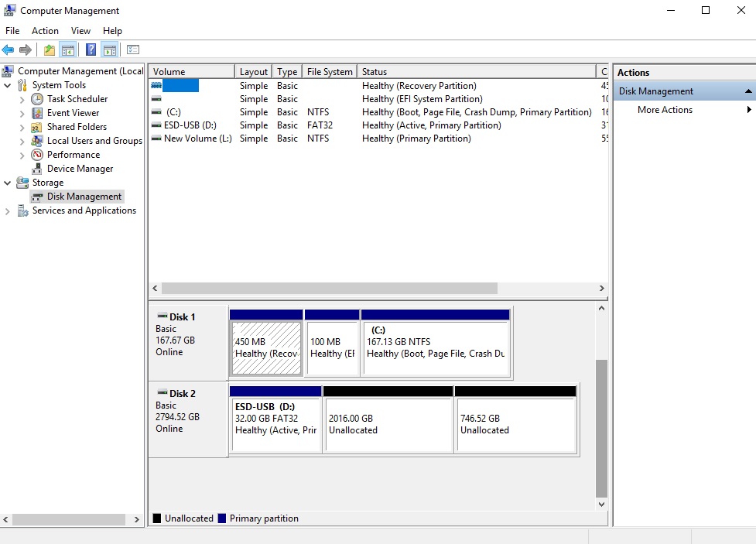Click the volume icon of New Volume (L:) row
This screenshot has width=756, height=544.
[x=156, y=139]
